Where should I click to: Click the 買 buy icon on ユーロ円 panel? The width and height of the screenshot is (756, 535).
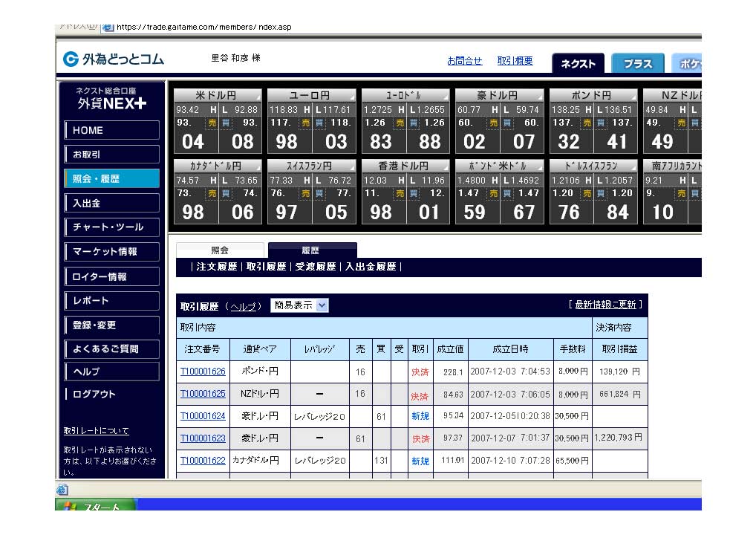[319, 123]
